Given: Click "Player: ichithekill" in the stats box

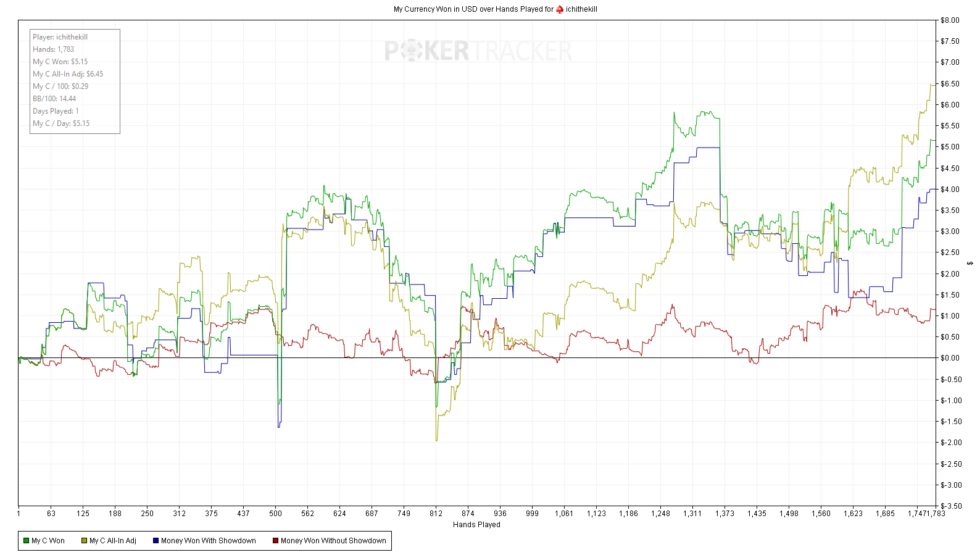Looking at the screenshot, I should pos(60,37).
